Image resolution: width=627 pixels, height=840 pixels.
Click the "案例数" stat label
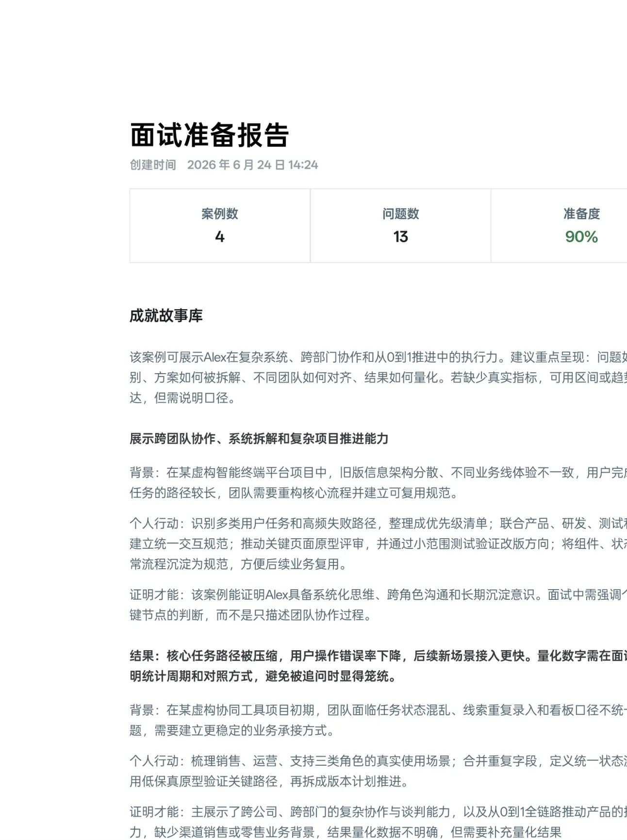pos(220,214)
